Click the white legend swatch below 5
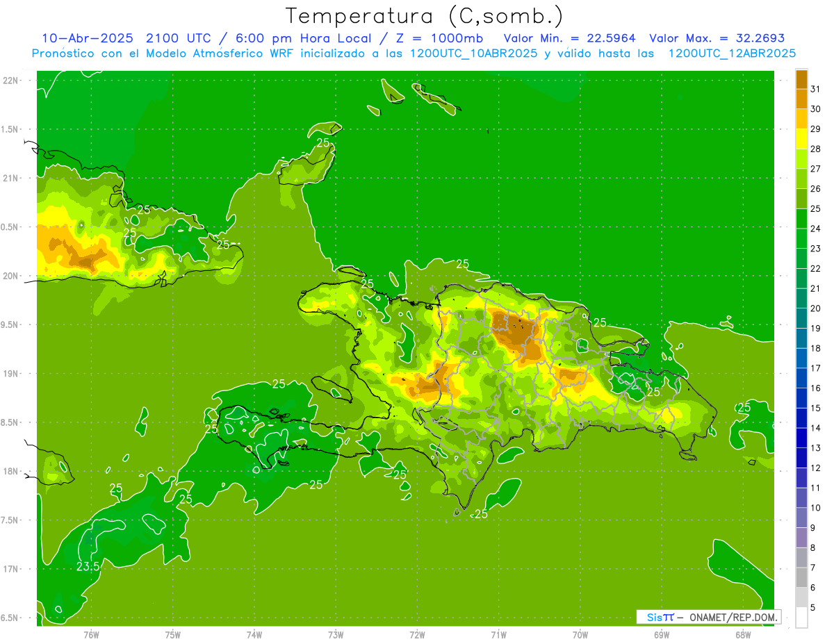 (x=801, y=617)
